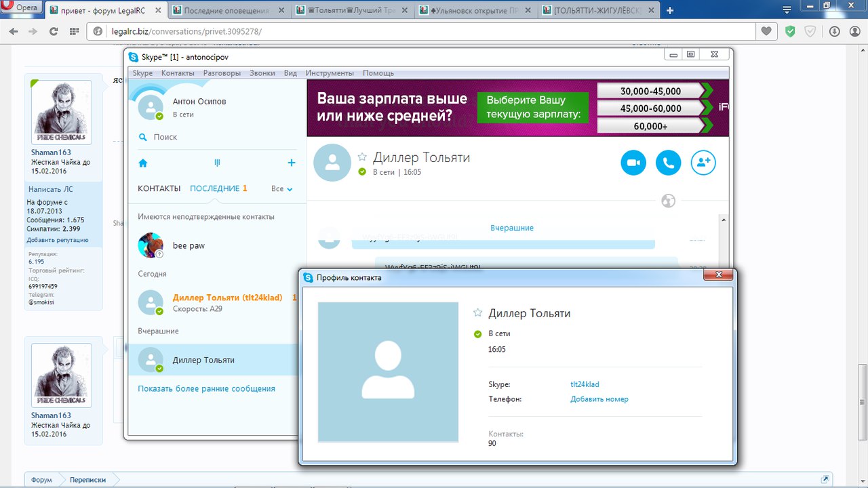The width and height of the screenshot is (868, 488).
Task: Toggle favorite star in the contact profile dialog
Action: tap(478, 312)
